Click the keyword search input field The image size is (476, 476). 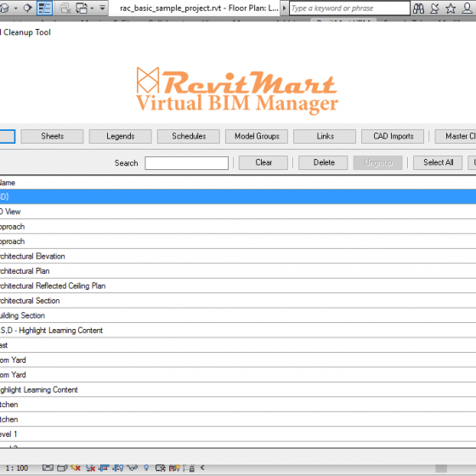(349, 8)
